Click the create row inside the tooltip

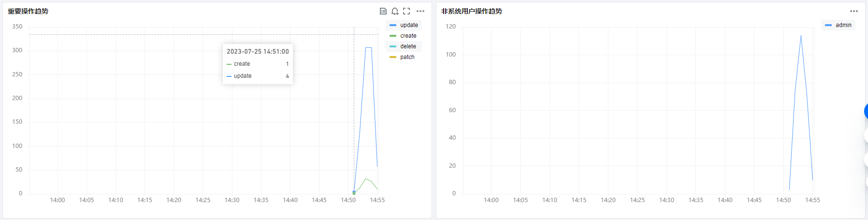[x=258, y=64]
